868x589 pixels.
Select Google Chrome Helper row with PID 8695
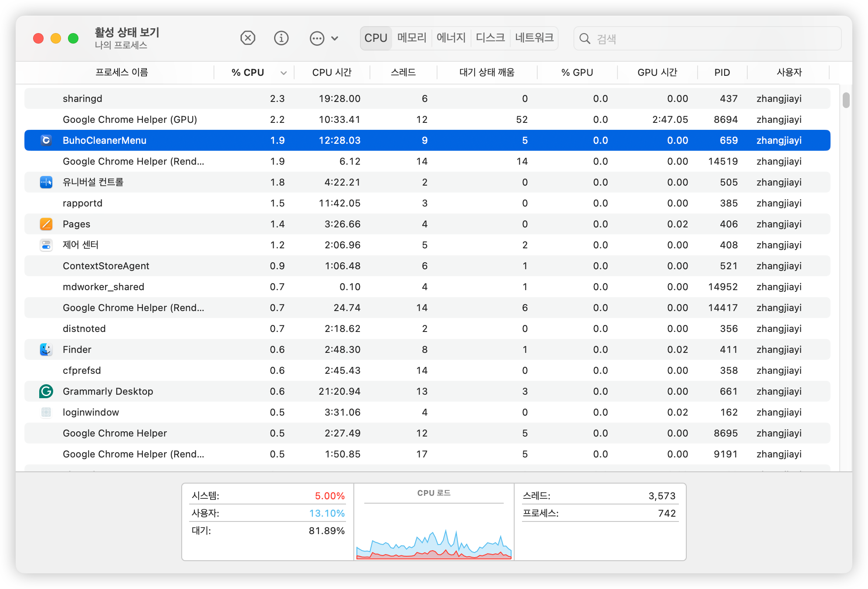(427, 433)
